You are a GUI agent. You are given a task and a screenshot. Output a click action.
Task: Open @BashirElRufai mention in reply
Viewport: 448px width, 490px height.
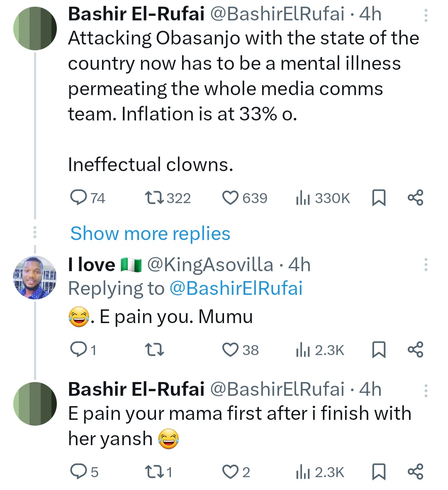pyautogui.click(x=236, y=289)
